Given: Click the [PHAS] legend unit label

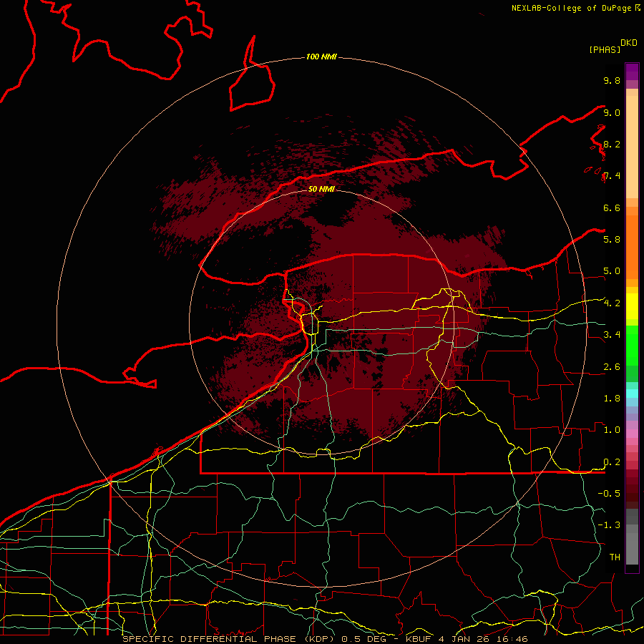Looking at the screenshot, I should 605,49.
